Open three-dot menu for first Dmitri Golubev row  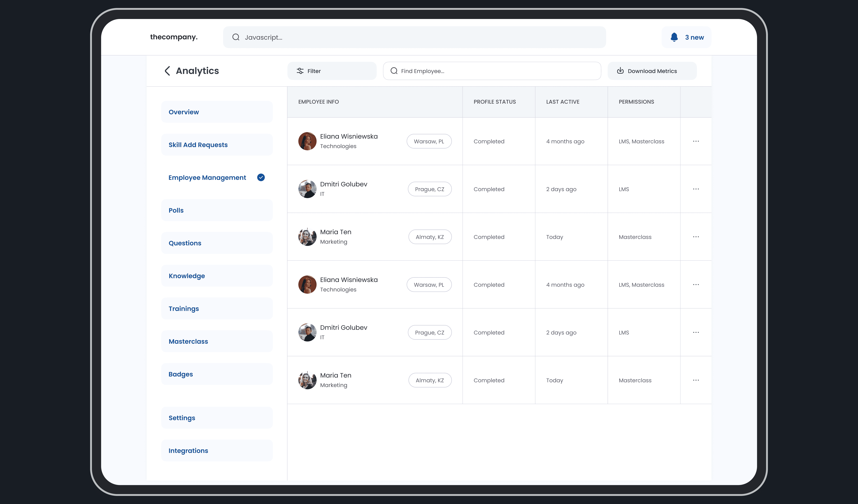tap(696, 189)
